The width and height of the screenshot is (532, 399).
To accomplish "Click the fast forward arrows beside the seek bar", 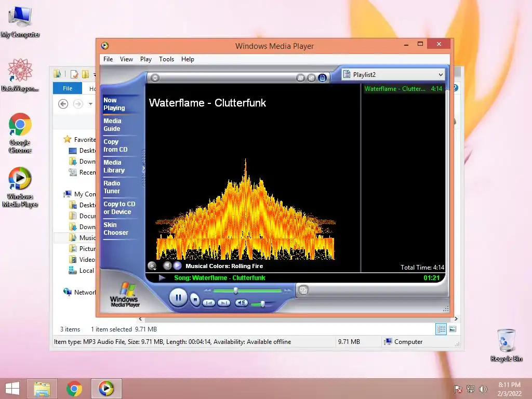I will click(x=288, y=290).
